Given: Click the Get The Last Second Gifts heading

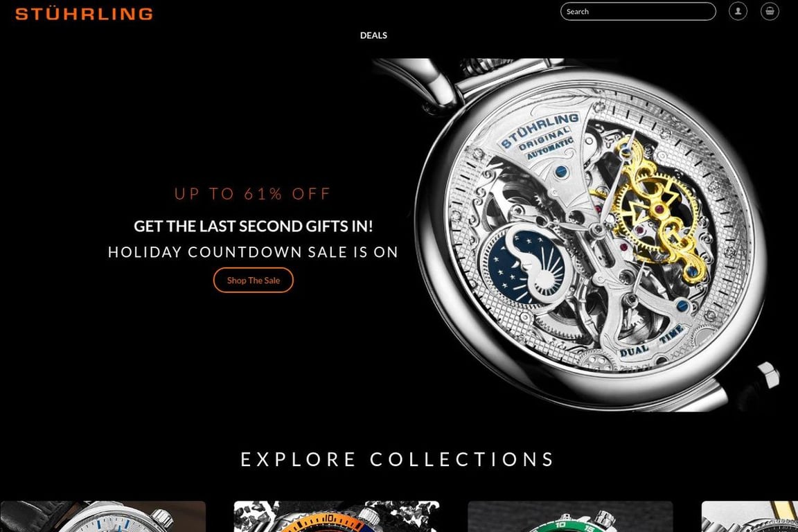Looking at the screenshot, I should [254, 226].
